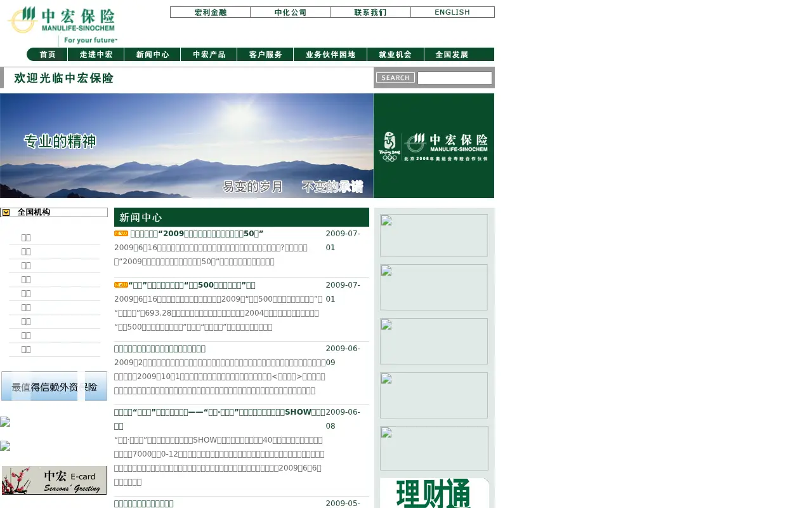Screen dimensions: 812x508
Task: Open the 走进中宏 menu item
Action: tap(96, 55)
